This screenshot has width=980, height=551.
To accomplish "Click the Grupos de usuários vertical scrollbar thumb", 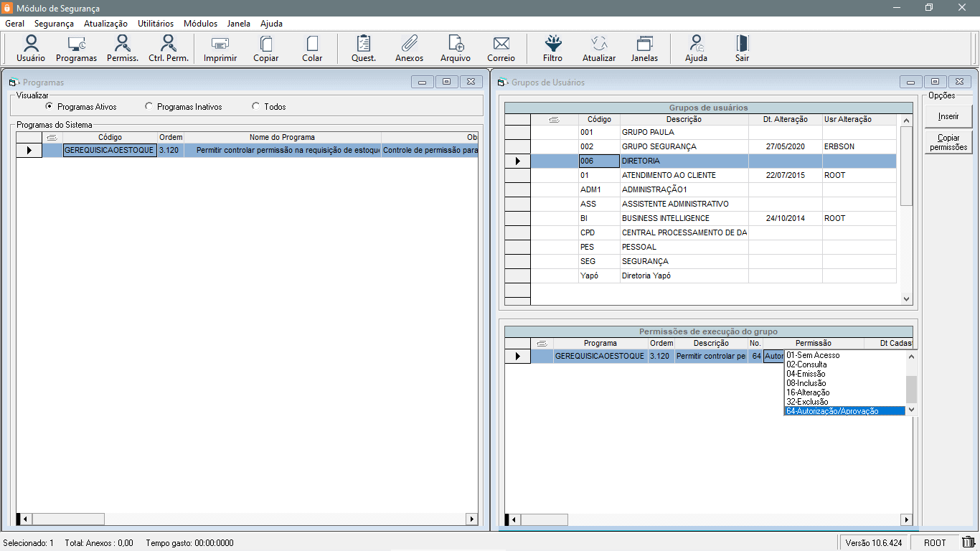I will tap(906, 166).
